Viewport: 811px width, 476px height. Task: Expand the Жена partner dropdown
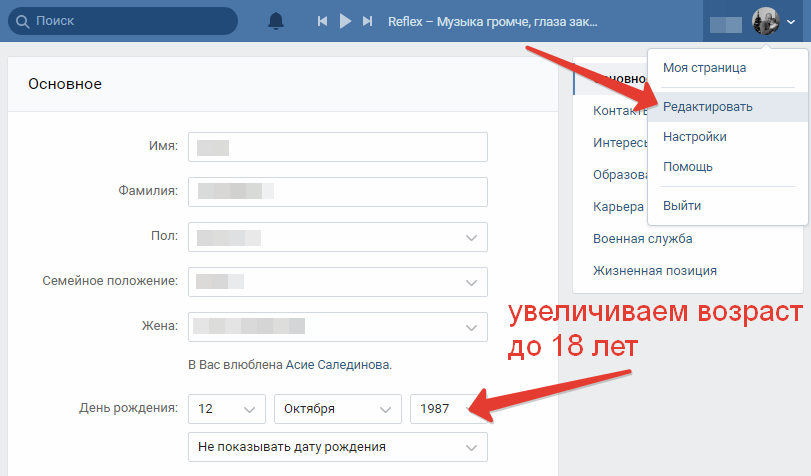338,326
